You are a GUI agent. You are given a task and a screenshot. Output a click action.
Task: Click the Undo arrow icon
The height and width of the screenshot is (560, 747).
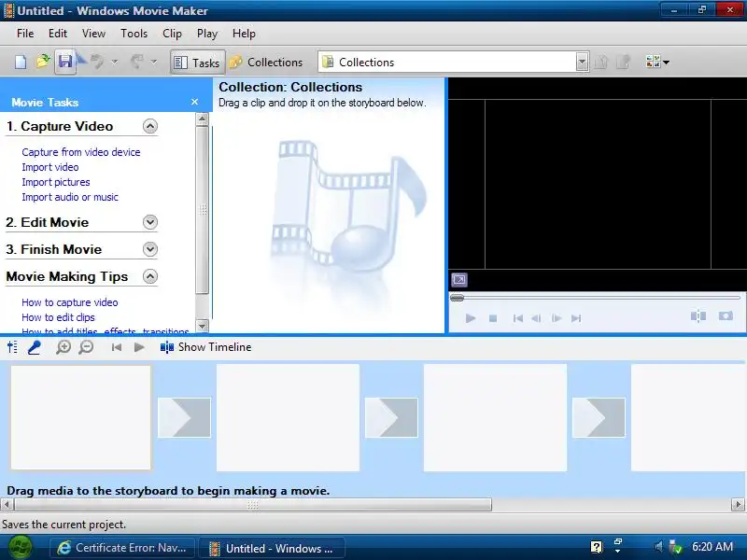pos(97,62)
